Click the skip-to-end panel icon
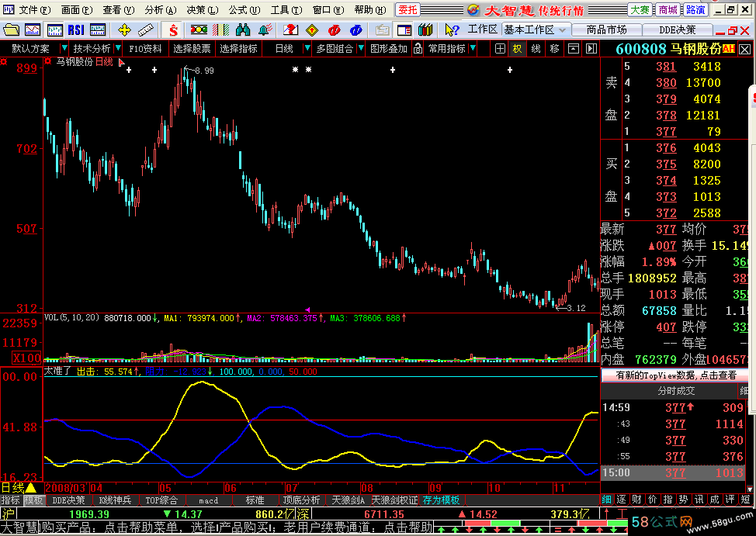Viewport: 756px width, 536px height. [x=591, y=49]
